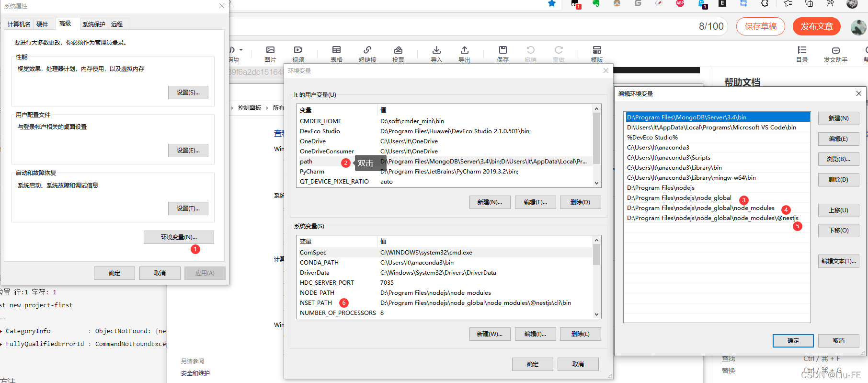Open the 系统保护 tab
The width and height of the screenshot is (868, 383).
point(94,24)
